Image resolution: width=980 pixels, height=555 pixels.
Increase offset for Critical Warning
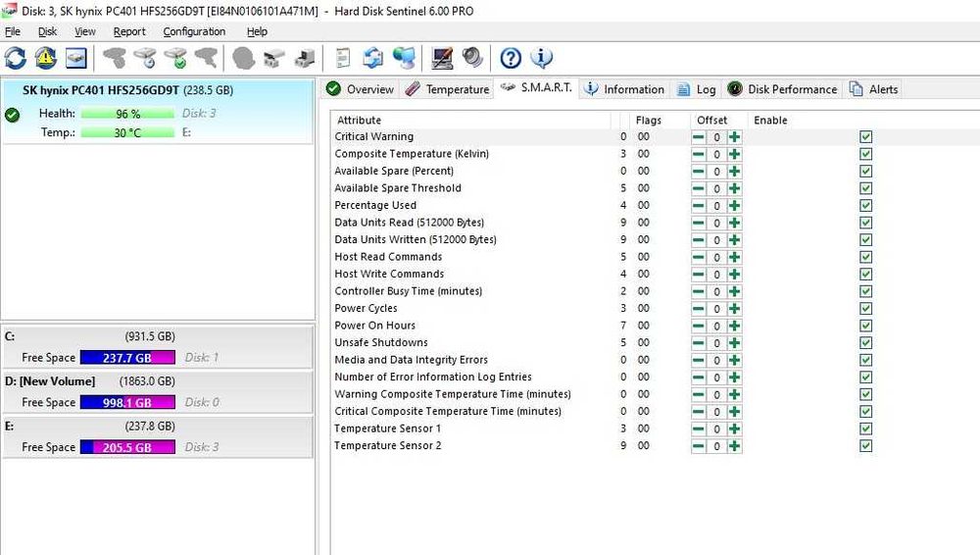(x=734, y=137)
